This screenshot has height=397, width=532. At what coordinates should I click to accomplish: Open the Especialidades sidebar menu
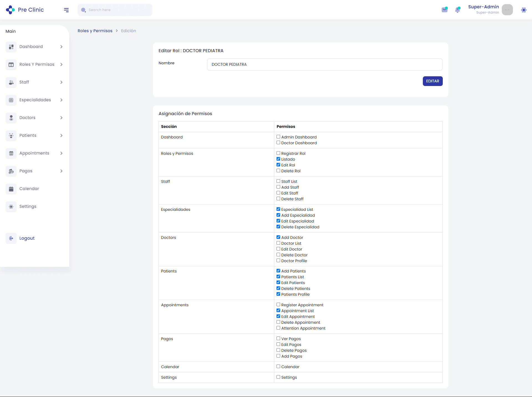point(35,100)
